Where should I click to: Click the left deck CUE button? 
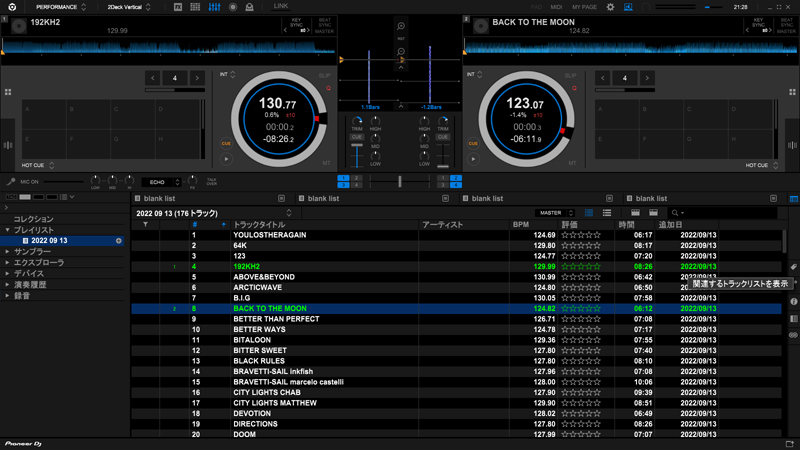click(x=226, y=144)
